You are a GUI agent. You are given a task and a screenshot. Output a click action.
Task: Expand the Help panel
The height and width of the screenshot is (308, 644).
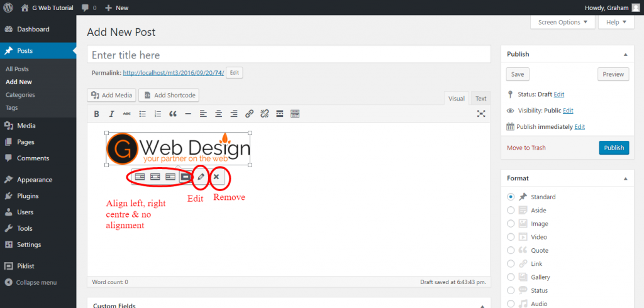pyautogui.click(x=616, y=22)
